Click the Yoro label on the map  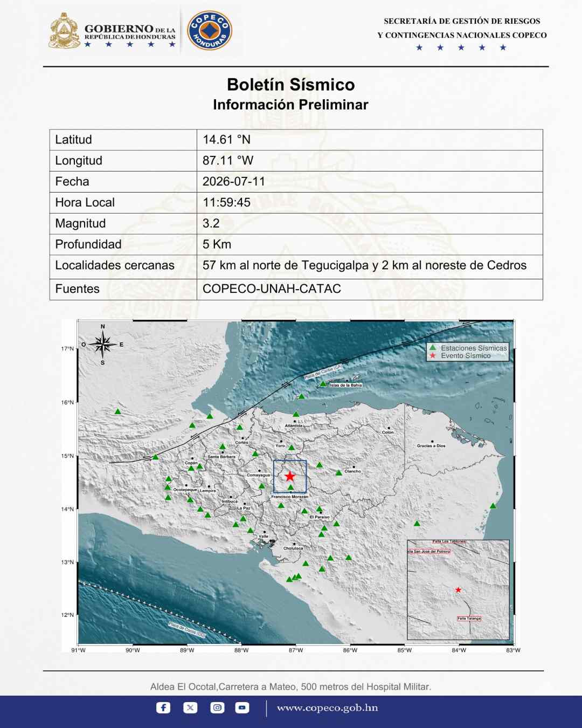click(280, 446)
